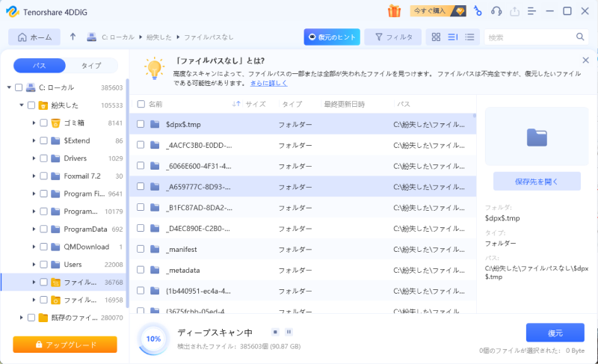Close the file path info banner
This screenshot has width=598, height=364.
coord(585,61)
